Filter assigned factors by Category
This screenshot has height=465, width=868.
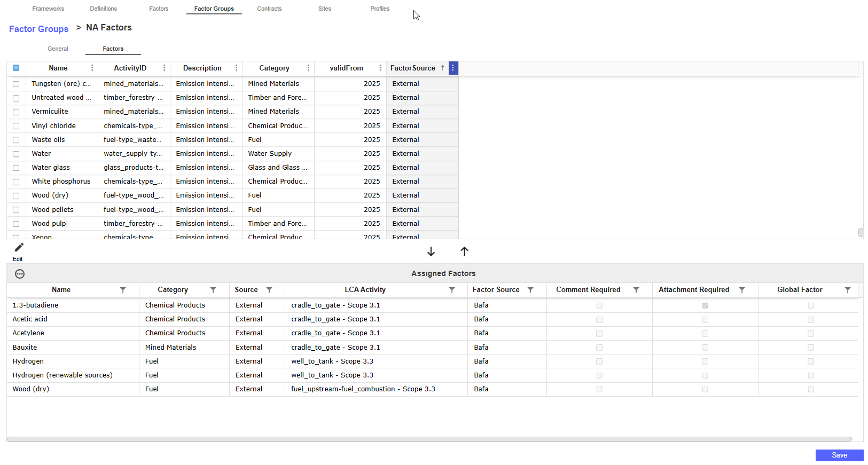(213, 290)
